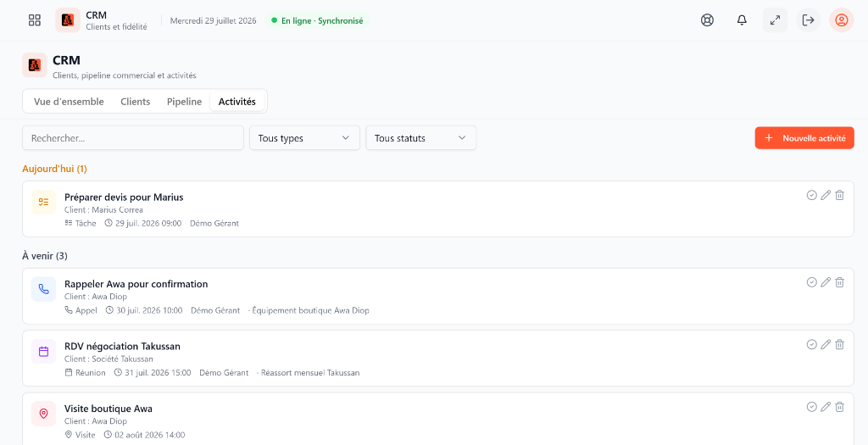Delete Préparer devis pour Marius activity
This screenshot has width=868, height=445.
pos(840,195)
